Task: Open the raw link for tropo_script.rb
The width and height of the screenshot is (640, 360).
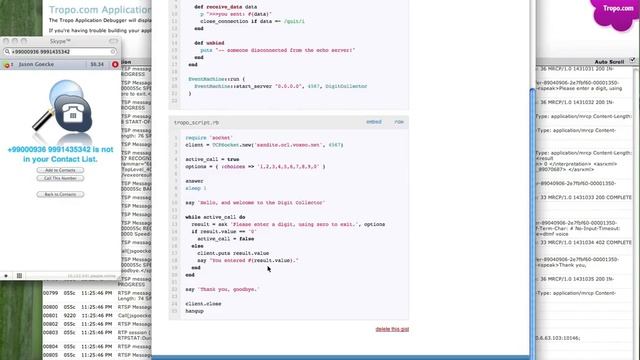Action: [399, 122]
